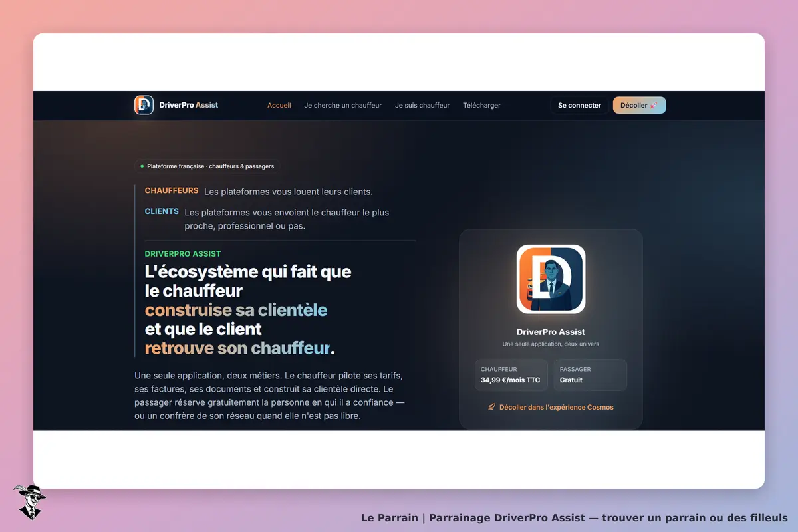The height and width of the screenshot is (532, 798).
Task: Open the Je suis chauffeur page
Action: click(x=422, y=105)
